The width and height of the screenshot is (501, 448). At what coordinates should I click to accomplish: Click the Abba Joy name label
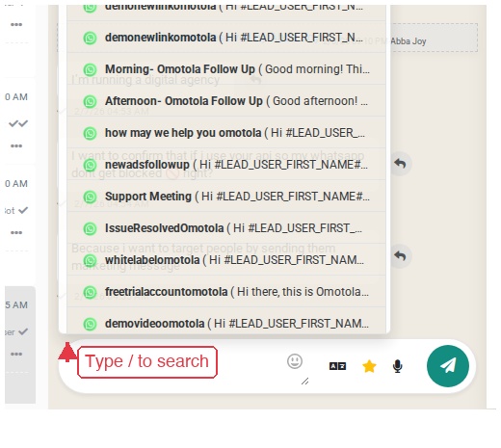click(x=409, y=41)
